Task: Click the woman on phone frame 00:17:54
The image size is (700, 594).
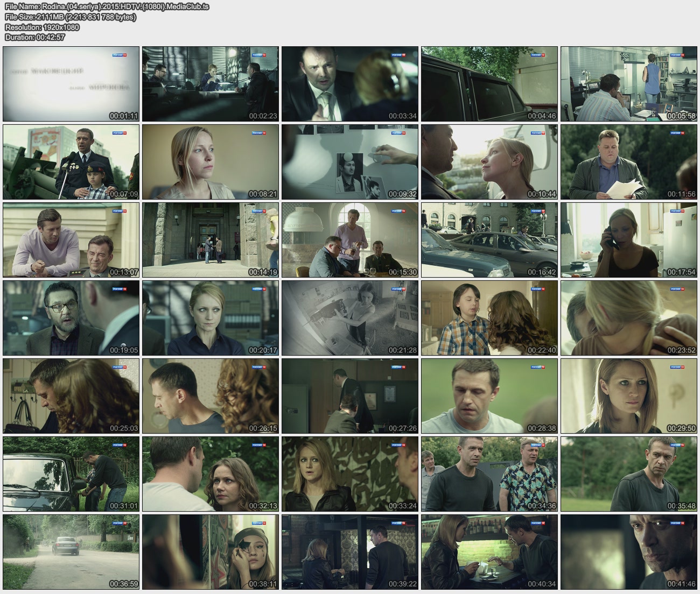Action: tap(628, 240)
